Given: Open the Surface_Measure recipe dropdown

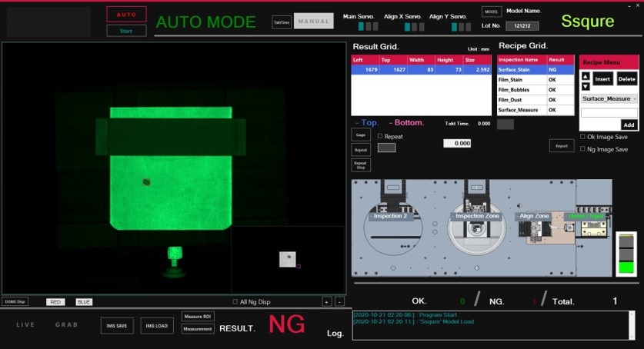Looking at the screenshot, I should 609,98.
